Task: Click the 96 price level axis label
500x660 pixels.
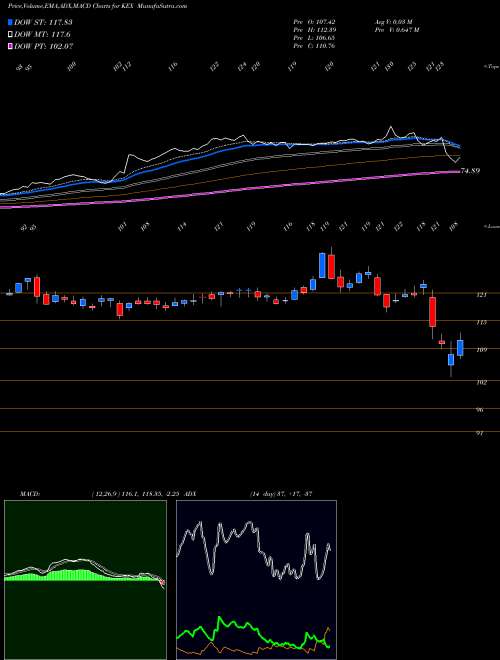Action: [481, 410]
